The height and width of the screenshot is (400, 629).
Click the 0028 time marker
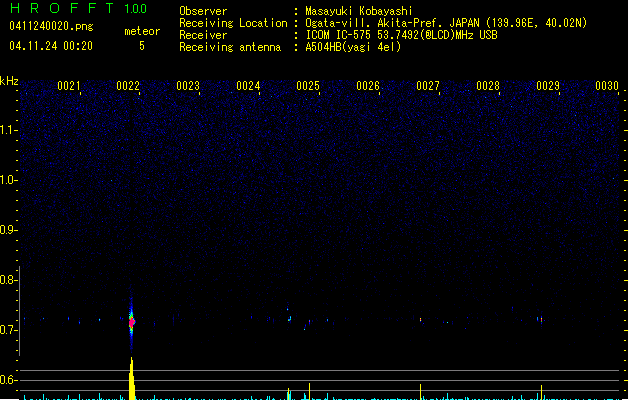click(x=488, y=86)
